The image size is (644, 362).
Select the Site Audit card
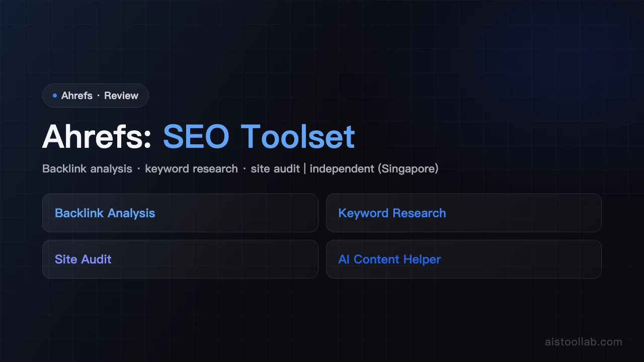pyautogui.click(x=180, y=259)
